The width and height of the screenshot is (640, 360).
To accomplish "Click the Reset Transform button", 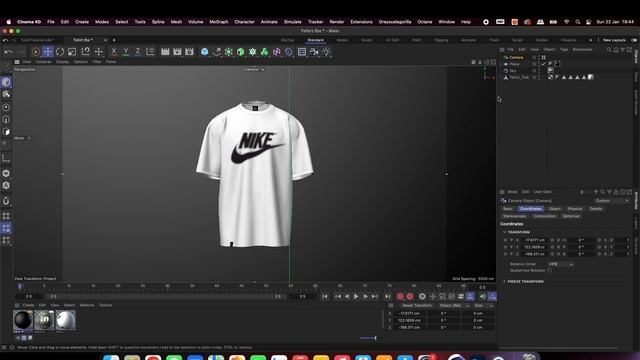I will coord(417,305).
